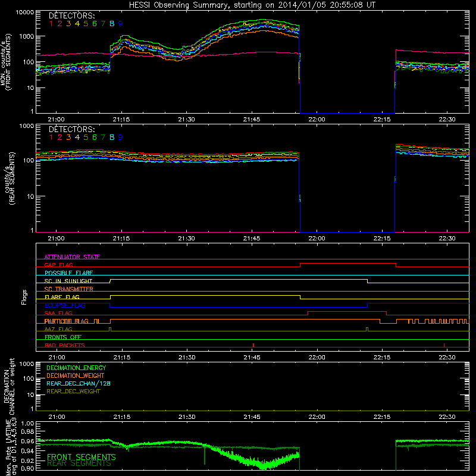Click the rear segments counts/s axis title
Viewport: 476px width, 476px height.
10,178
